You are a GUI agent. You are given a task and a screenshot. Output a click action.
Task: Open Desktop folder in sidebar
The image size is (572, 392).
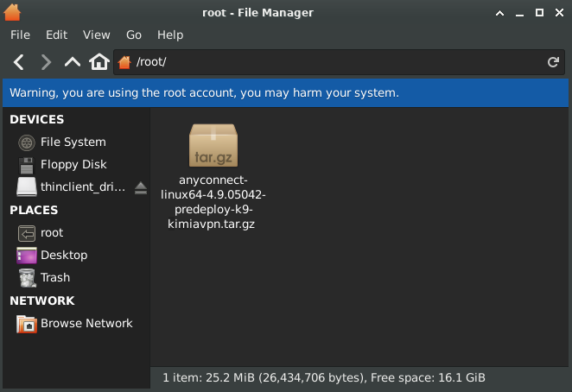point(63,255)
